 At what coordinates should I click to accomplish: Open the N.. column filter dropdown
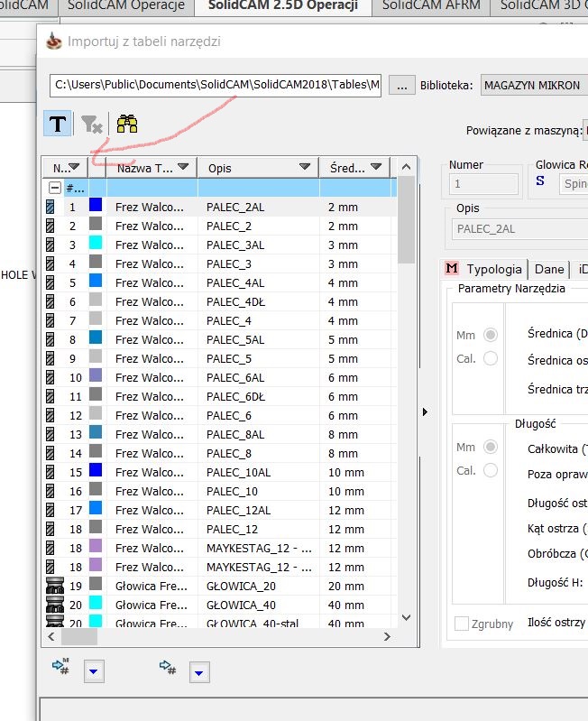75,166
